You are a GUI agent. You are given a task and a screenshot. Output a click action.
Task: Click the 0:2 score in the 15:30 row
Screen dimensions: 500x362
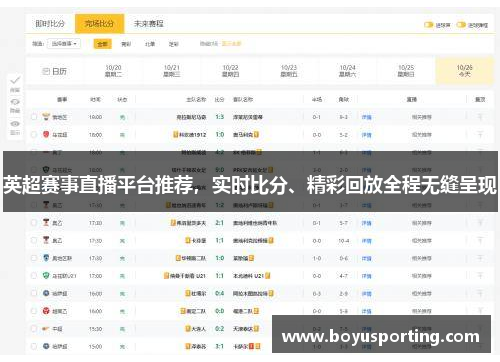coord(220,329)
